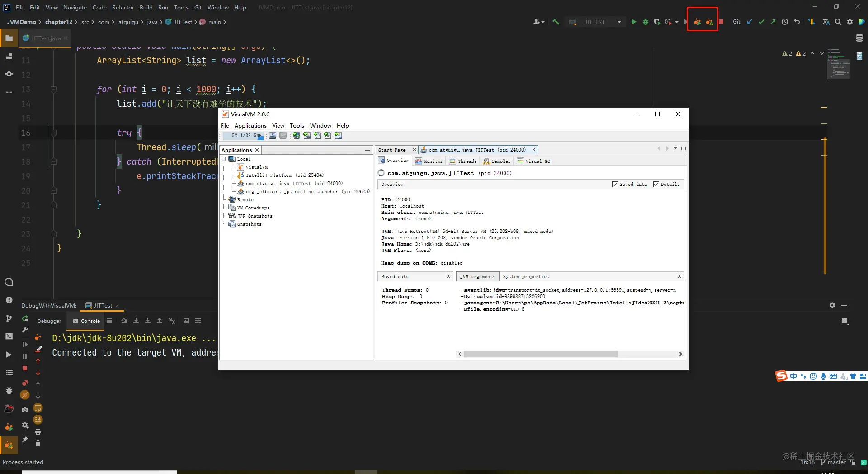
Task: Click the green Run button in IntelliJ toolbar
Action: point(634,22)
